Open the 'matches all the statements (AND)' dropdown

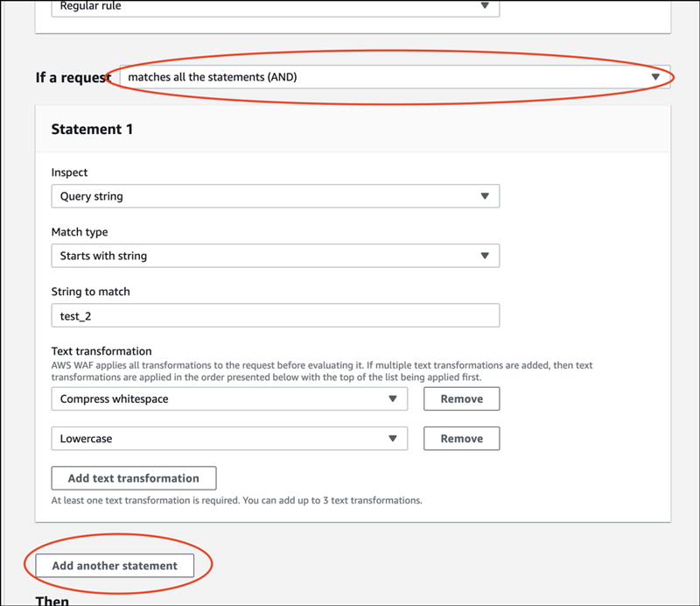395,77
